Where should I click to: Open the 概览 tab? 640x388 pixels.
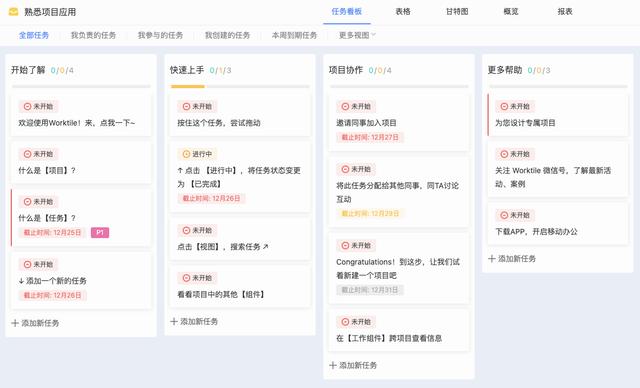(x=511, y=11)
